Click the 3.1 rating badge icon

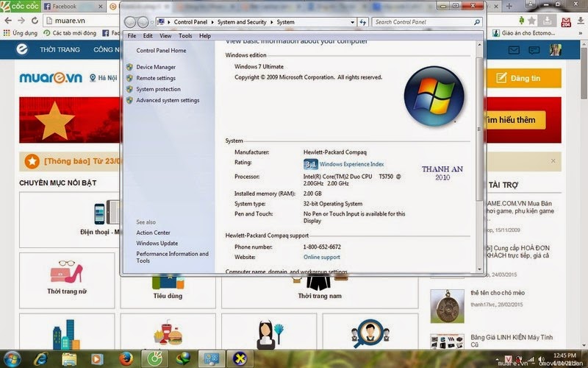[310, 164]
